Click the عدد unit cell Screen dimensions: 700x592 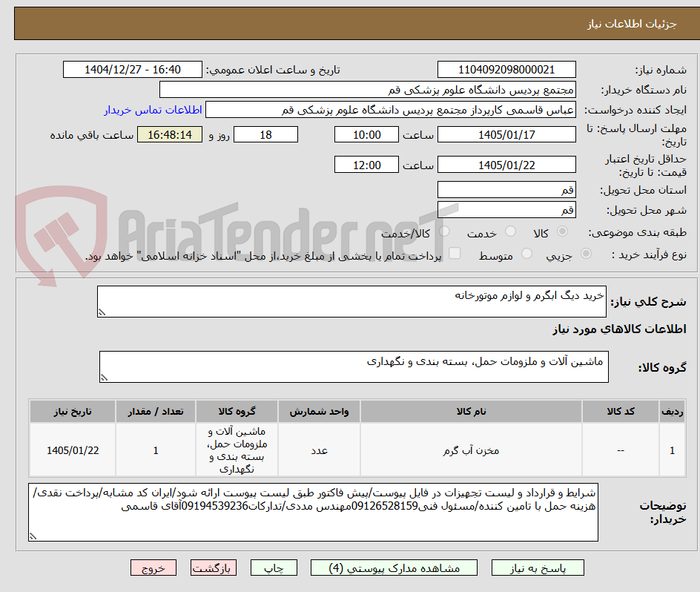pyautogui.click(x=319, y=450)
